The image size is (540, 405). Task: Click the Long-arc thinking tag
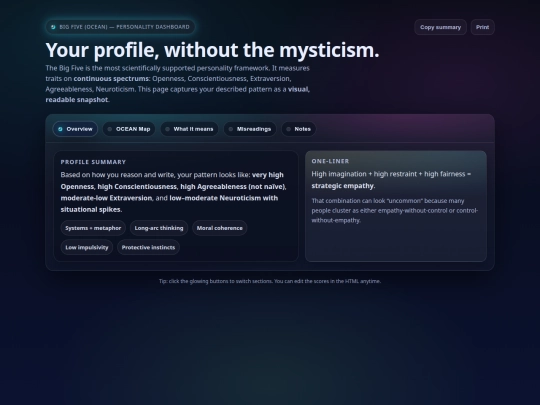pos(159,228)
